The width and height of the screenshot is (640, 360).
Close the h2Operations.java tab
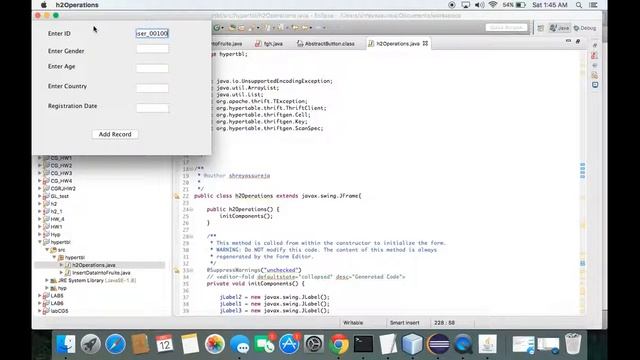coord(425,43)
